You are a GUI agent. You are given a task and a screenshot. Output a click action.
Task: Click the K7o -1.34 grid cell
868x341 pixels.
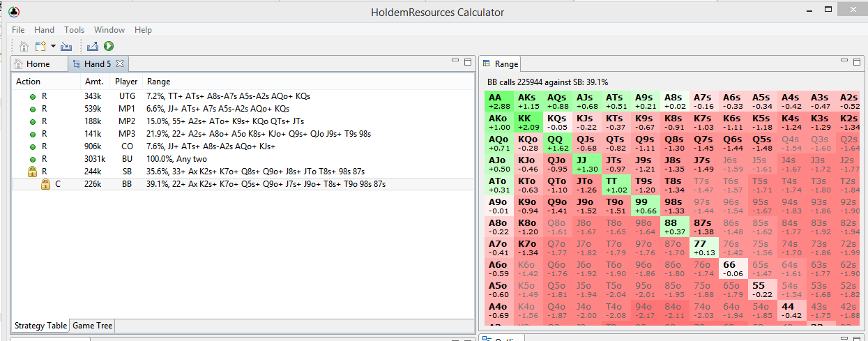coord(528,248)
